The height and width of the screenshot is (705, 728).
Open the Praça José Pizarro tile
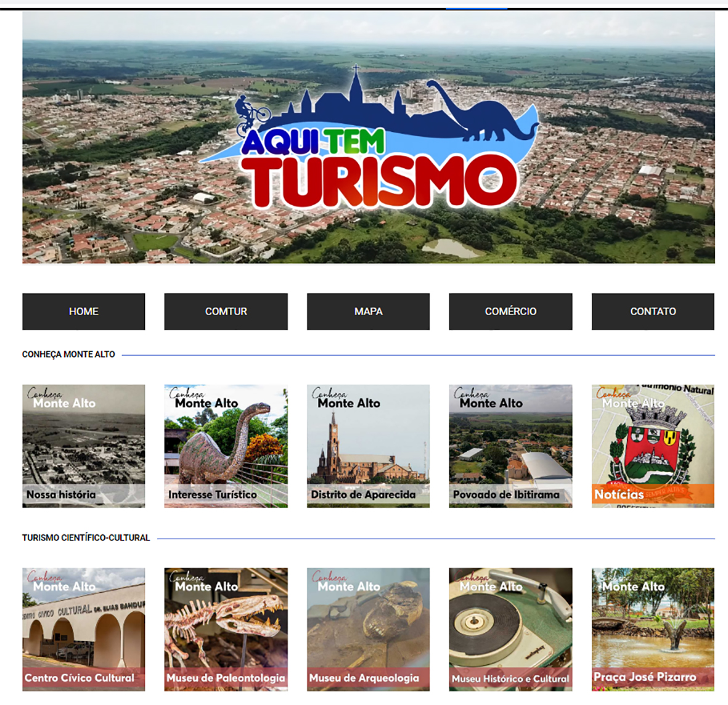coord(653,629)
